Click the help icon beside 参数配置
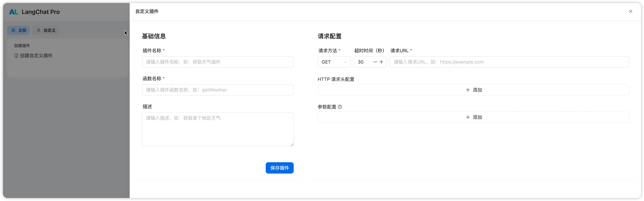Image resolution: width=644 pixels, height=201 pixels. click(x=340, y=107)
